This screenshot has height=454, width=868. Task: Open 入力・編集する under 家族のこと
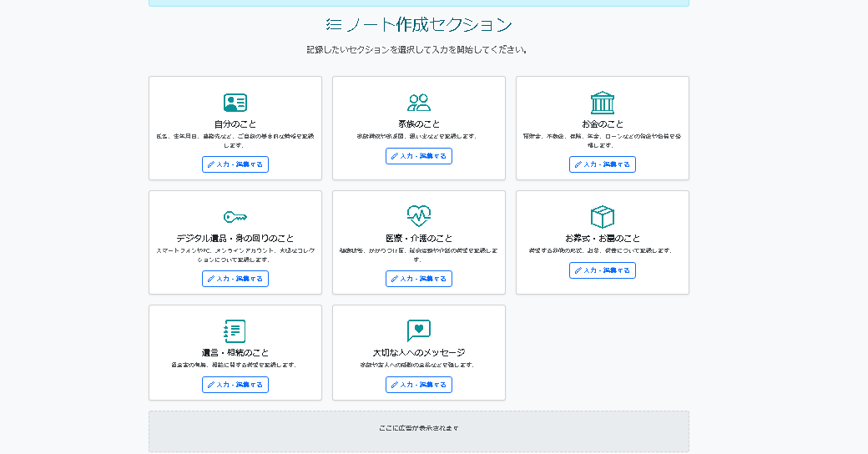[x=419, y=156]
